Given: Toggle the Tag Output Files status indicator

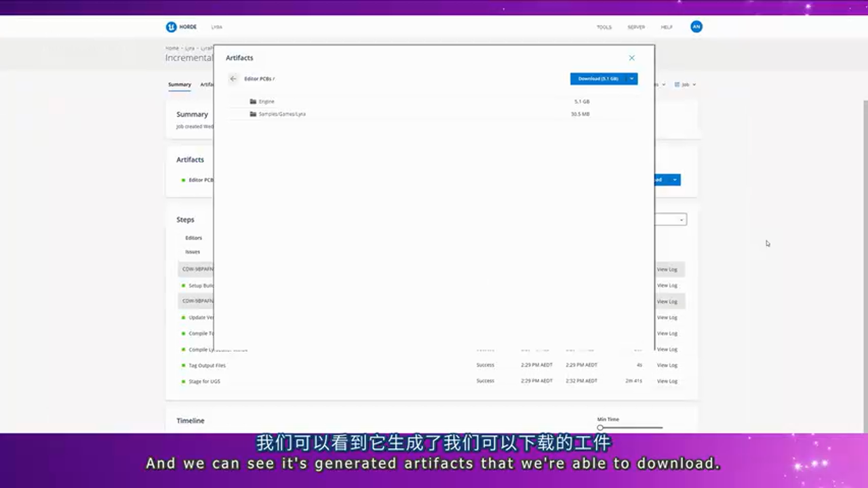Looking at the screenshot, I should 183,365.
